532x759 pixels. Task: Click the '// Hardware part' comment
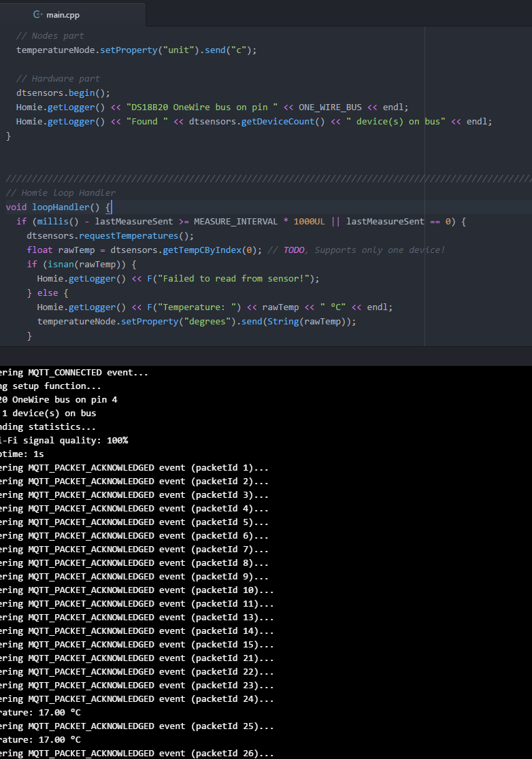(58, 78)
